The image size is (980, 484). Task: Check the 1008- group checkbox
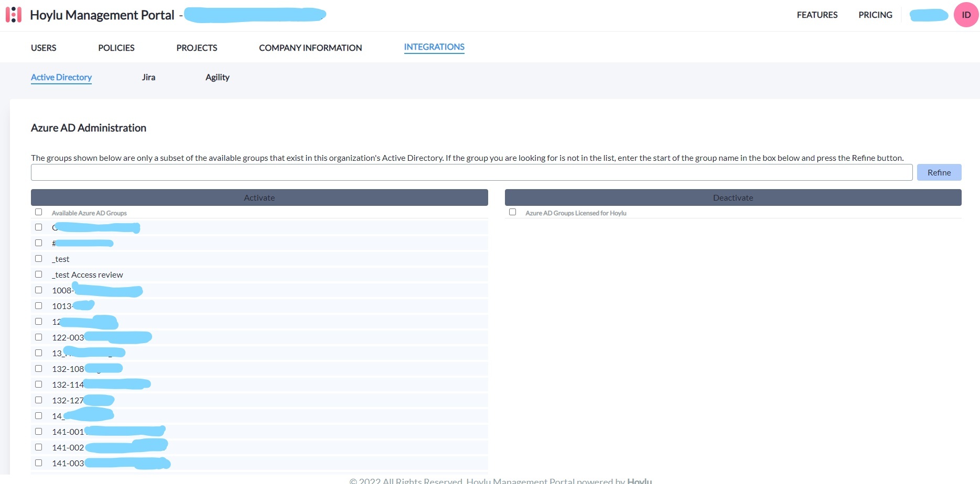(x=38, y=290)
